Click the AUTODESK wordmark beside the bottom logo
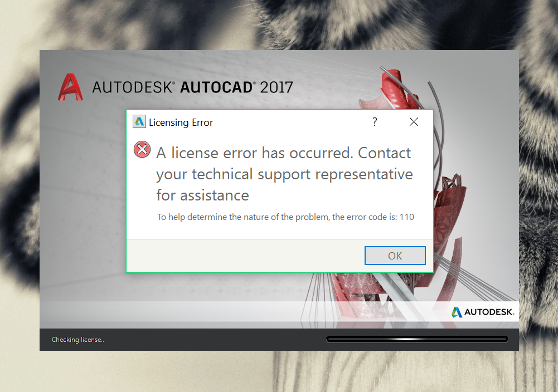This screenshot has width=558, height=392. pos(489,312)
